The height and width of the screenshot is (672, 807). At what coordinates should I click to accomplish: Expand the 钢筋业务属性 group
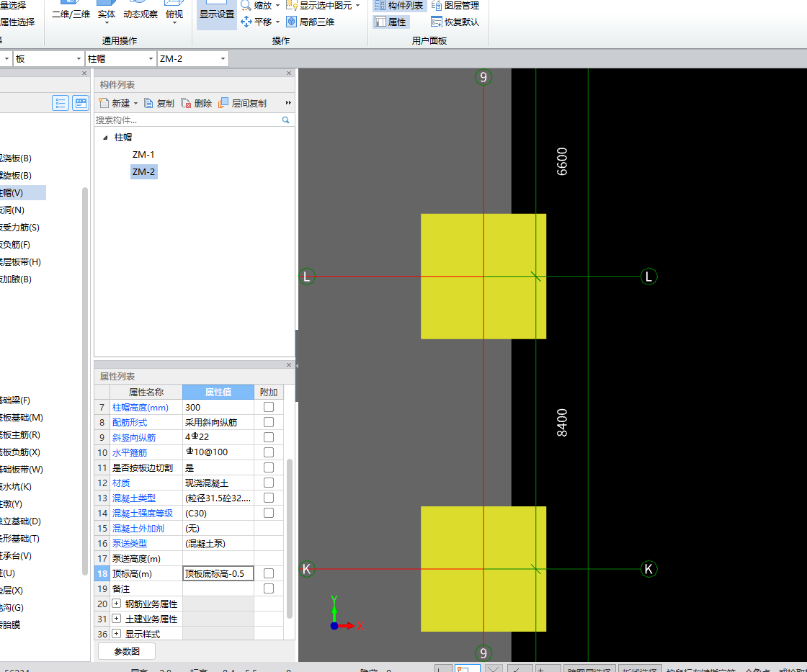point(116,603)
